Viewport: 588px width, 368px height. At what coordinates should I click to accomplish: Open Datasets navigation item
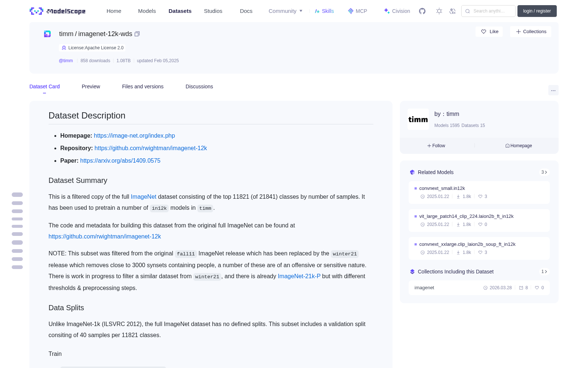coord(180,11)
